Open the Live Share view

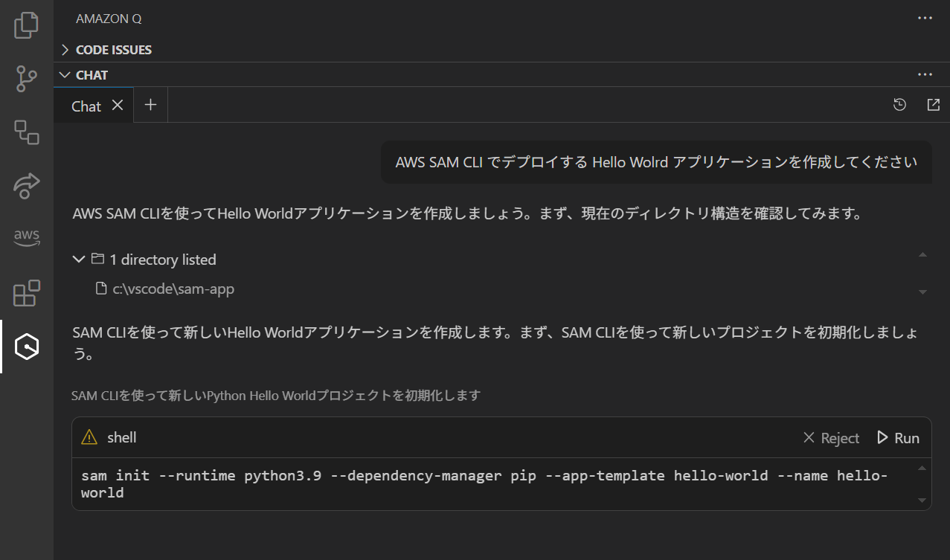point(26,185)
